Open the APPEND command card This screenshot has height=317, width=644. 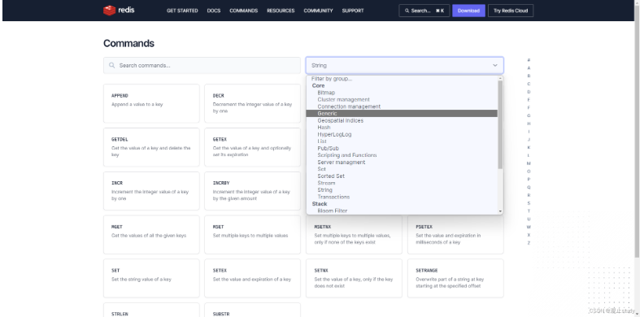pos(151,103)
